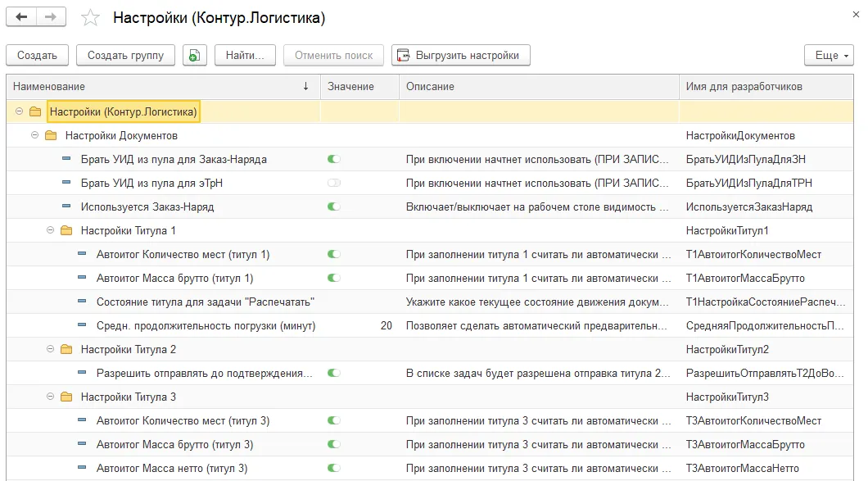The image size is (868, 481).
Task: Click item marker for Автоитог Масса брутто (титул 3)
Action: tap(82, 444)
